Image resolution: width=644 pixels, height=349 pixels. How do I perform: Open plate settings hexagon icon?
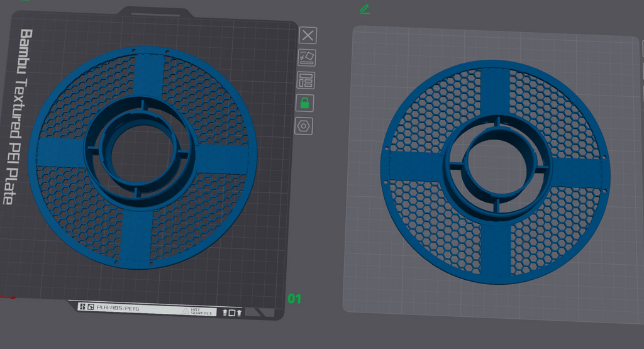[304, 126]
